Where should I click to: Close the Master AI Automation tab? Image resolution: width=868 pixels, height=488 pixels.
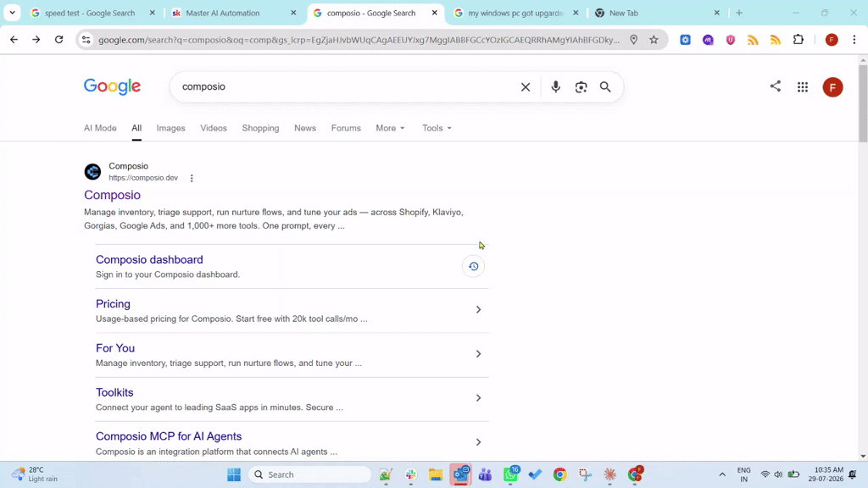tap(293, 13)
